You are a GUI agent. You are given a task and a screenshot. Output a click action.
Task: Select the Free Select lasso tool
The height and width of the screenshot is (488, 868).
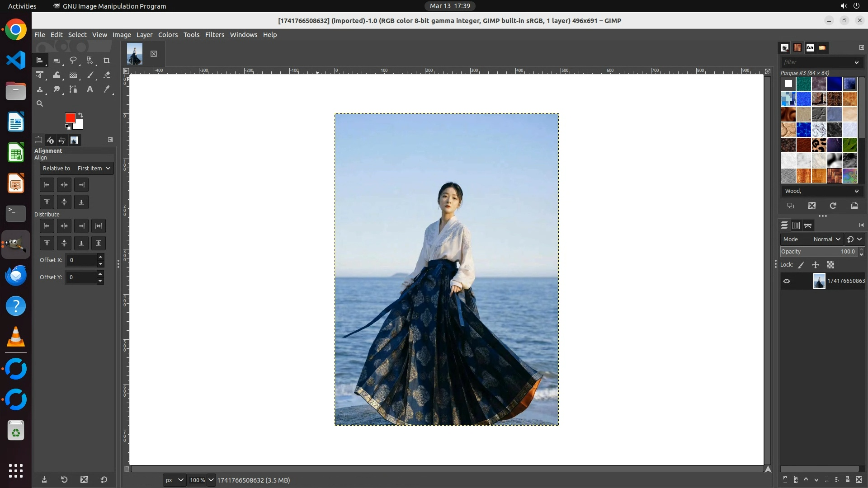(73, 60)
